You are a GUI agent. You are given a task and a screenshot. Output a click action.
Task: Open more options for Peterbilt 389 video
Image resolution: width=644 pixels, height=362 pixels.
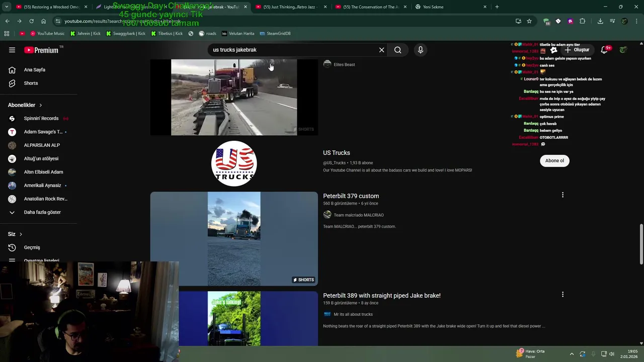562,295
